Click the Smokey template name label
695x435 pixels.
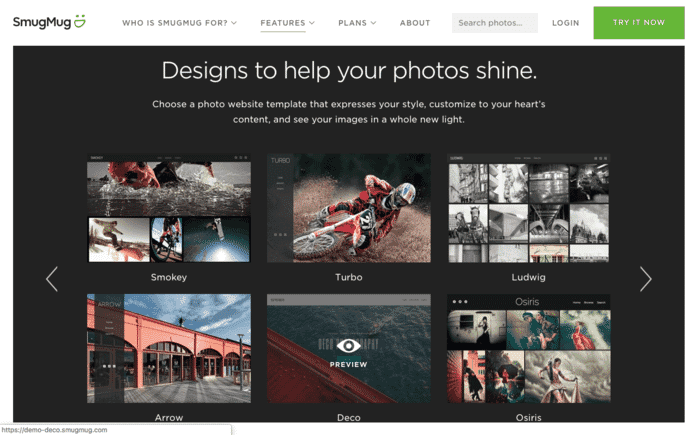169,277
